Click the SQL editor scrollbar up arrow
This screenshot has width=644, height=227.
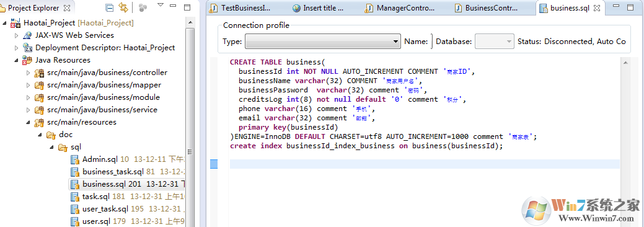(625, 63)
